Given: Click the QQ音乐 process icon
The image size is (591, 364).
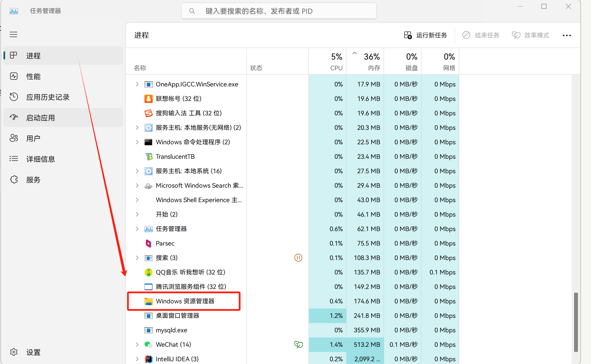Looking at the screenshot, I should tap(148, 272).
